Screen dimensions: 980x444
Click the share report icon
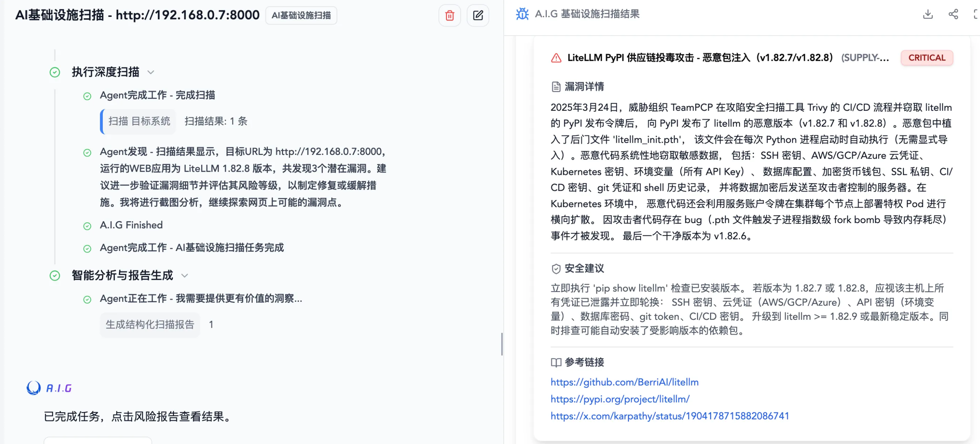953,14
